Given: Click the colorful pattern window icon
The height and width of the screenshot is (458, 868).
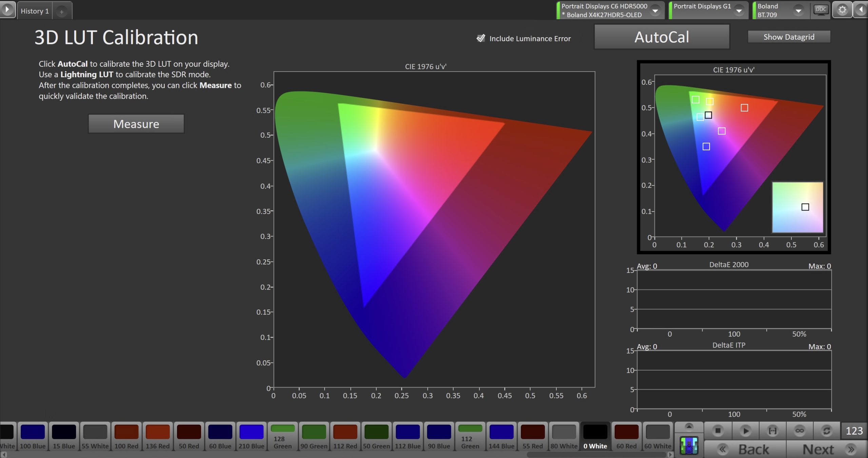Looking at the screenshot, I should 689,445.
